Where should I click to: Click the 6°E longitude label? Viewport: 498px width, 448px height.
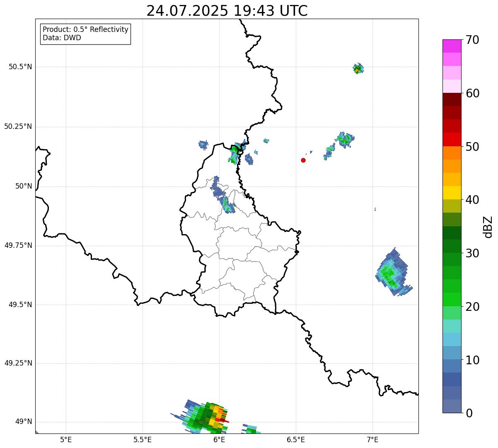(219, 439)
